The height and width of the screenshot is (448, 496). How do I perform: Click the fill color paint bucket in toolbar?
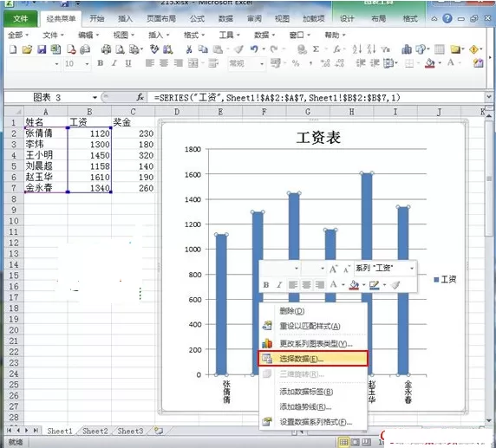[430, 63]
